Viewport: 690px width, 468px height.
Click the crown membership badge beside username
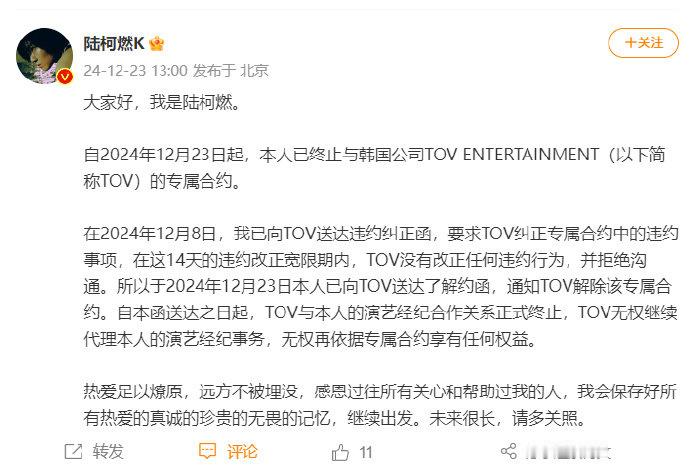[157, 43]
